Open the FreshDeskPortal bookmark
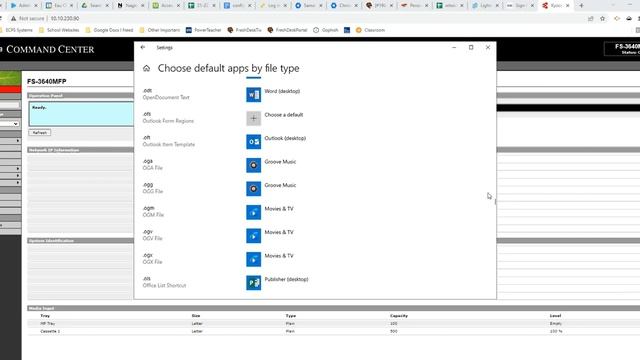Image resolution: width=640 pixels, height=360 pixels. tap(287, 30)
